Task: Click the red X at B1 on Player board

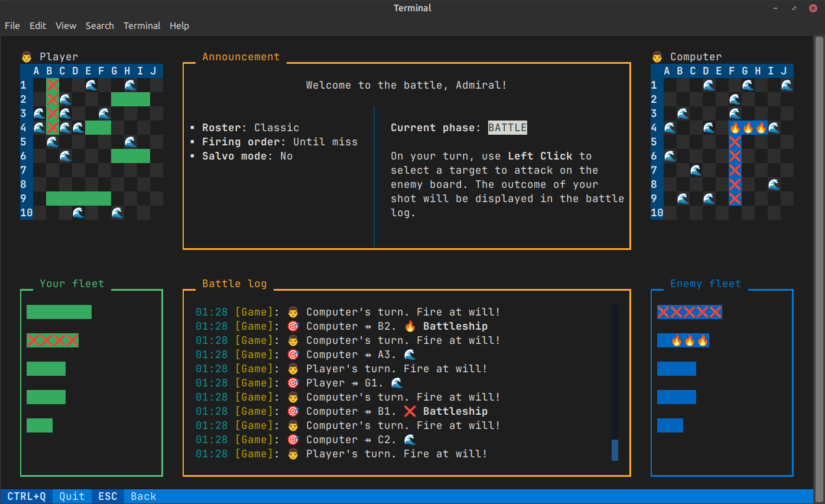Action: [x=52, y=85]
